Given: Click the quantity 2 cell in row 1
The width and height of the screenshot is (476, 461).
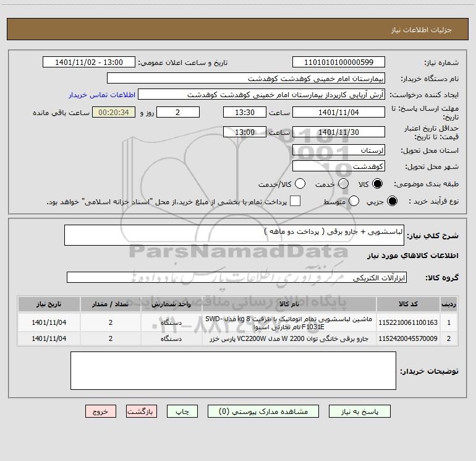Looking at the screenshot, I should pyautogui.click(x=111, y=322).
